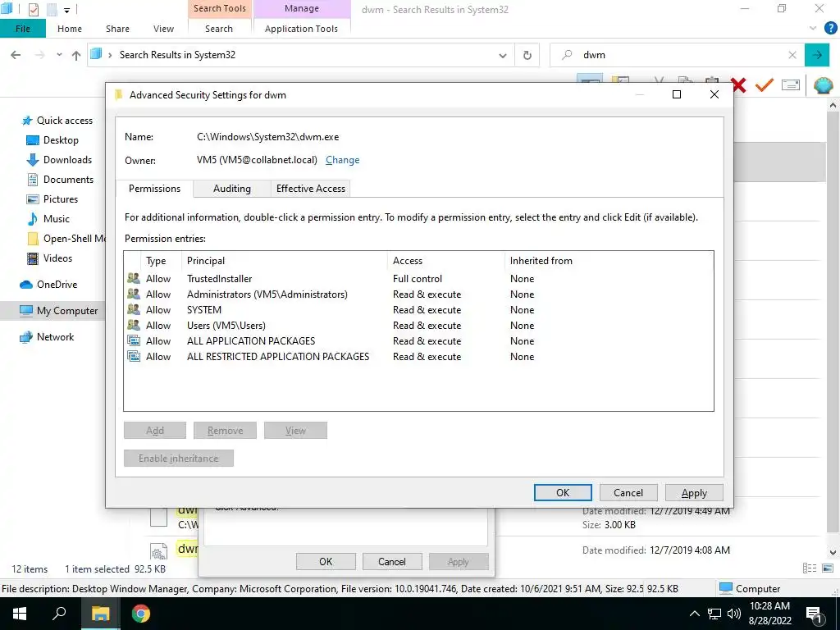Switch to the Effective Access tab
840x630 pixels.
click(x=311, y=189)
